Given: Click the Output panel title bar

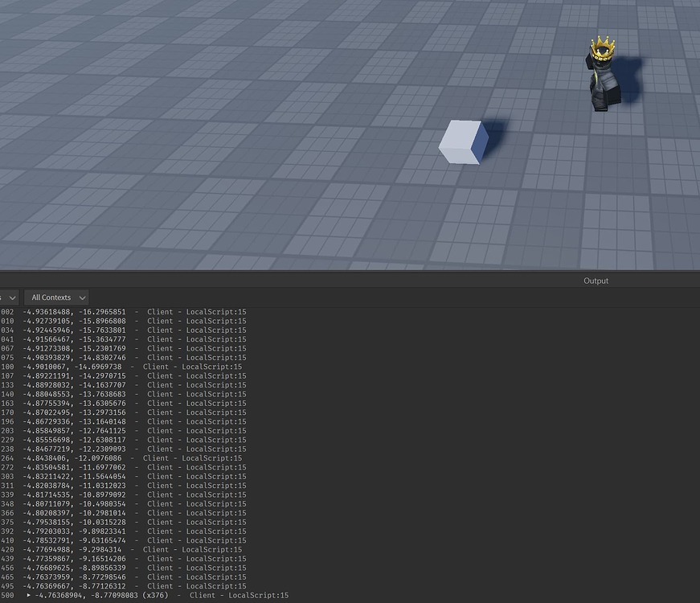Looking at the screenshot, I should click(596, 281).
